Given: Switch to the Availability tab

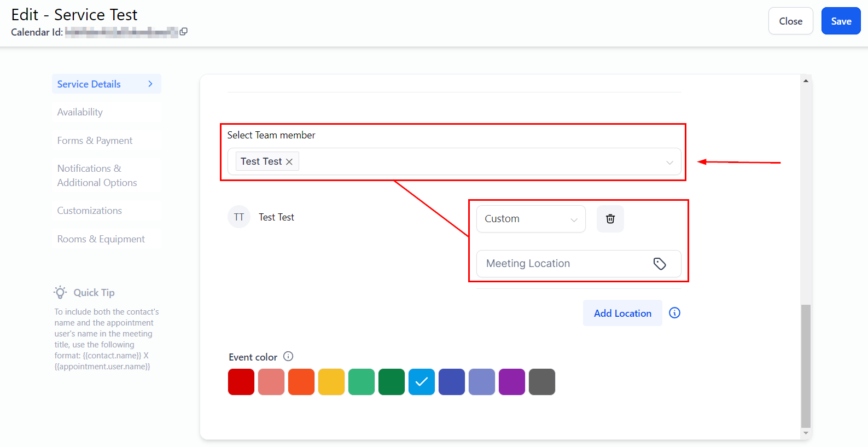Looking at the screenshot, I should click(80, 112).
